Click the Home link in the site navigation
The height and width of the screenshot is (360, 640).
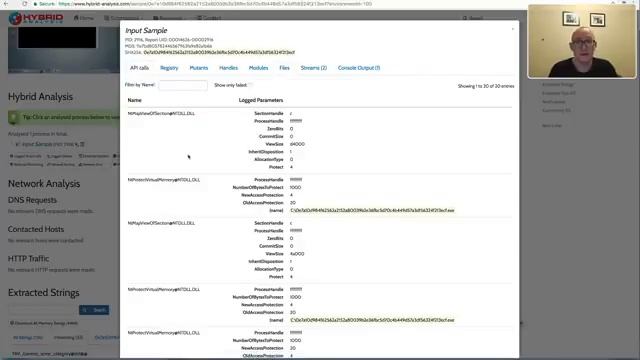84,18
